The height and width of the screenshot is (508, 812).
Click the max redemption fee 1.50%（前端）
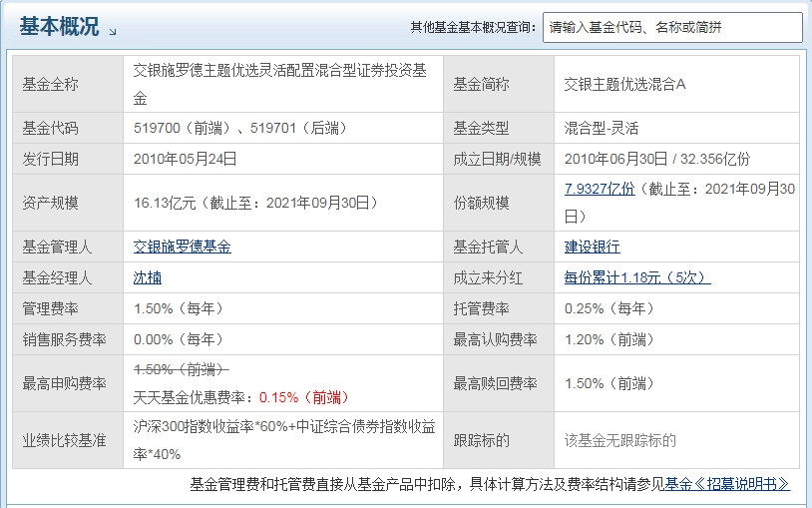[609, 383]
